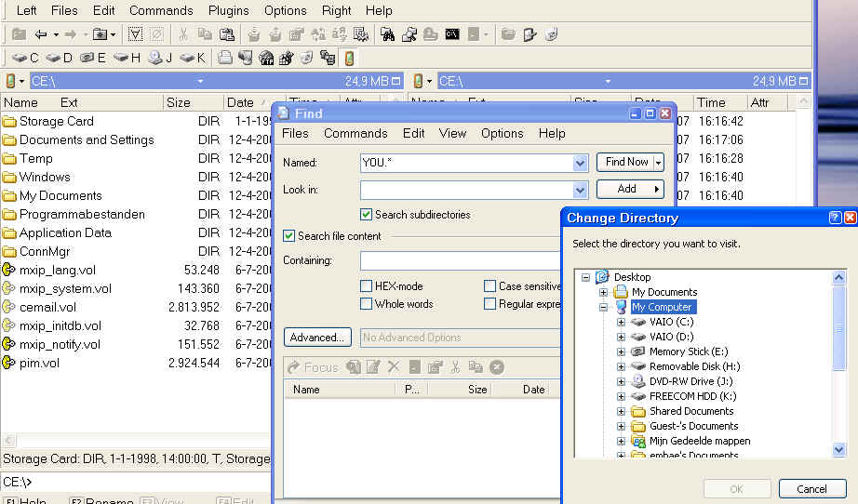Click the Advanced... button
The width and height of the screenshot is (858, 504).
click(317, 338)
